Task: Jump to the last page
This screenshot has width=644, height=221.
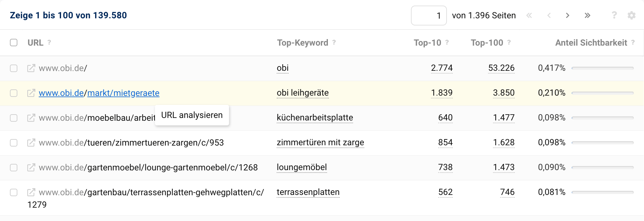Action: pyautogui.click(x=587, y=15)
